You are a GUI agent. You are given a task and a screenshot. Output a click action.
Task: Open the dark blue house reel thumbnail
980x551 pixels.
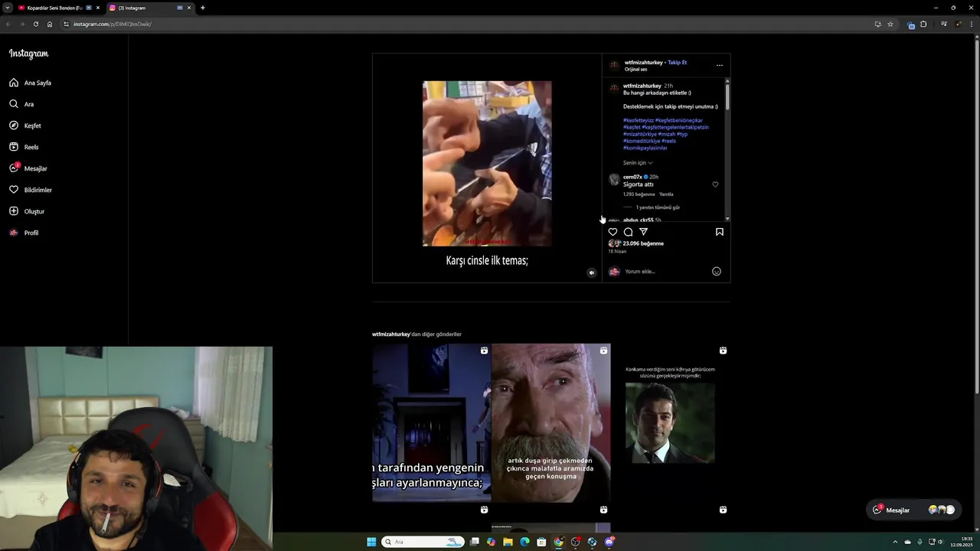click(431, 422)
